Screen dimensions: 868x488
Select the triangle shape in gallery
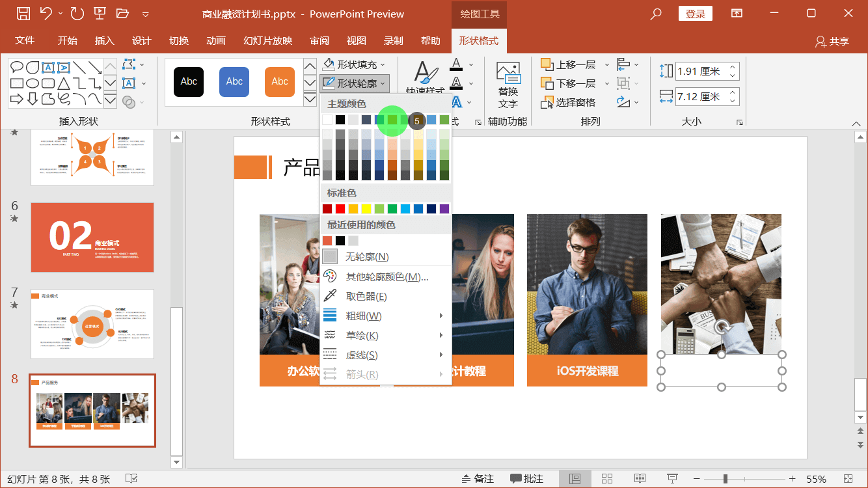[64, 83]
